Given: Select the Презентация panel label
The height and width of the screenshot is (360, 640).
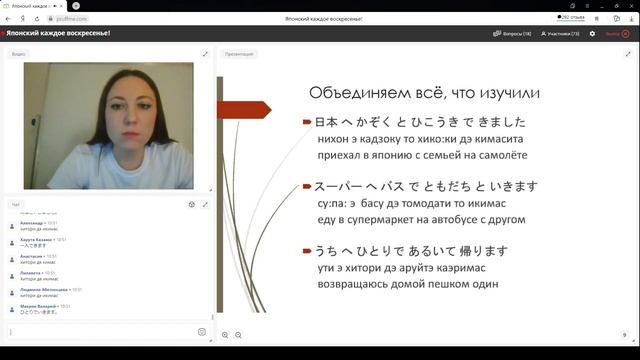Looking at the screenshot, I should (239, 54).
